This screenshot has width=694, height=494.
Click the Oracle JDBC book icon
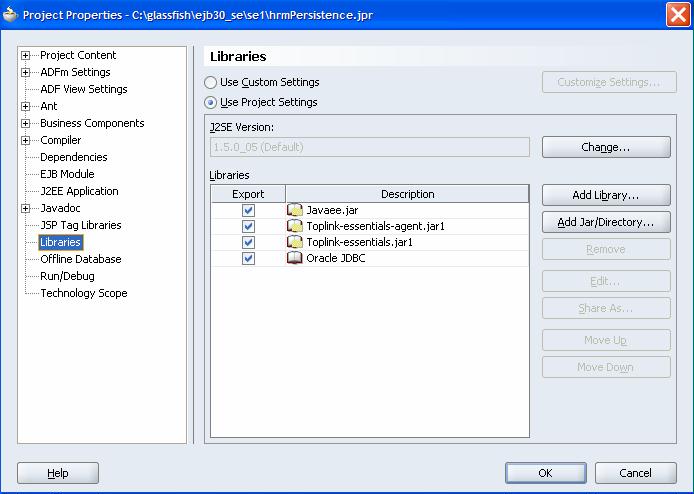tap(295, 258)
